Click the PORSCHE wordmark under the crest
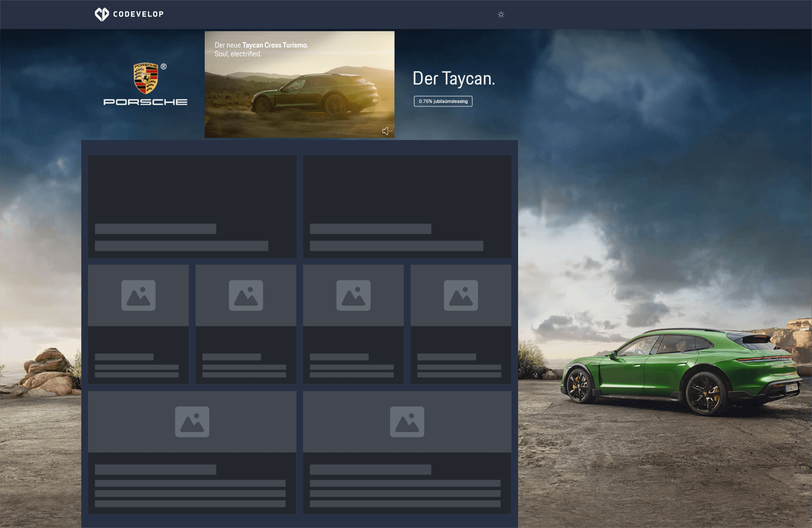Viewport: 812px width, 528px height. 146,102
